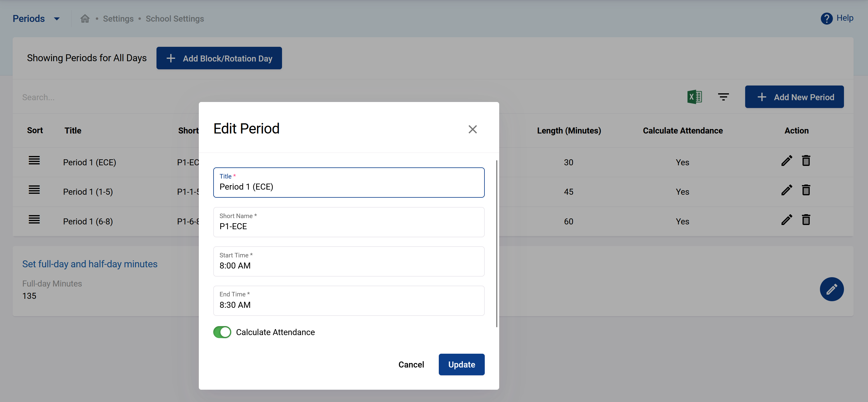Click the Help question mark icon
This screenshot has height=402, width=868.
click(x=826, y=19)
